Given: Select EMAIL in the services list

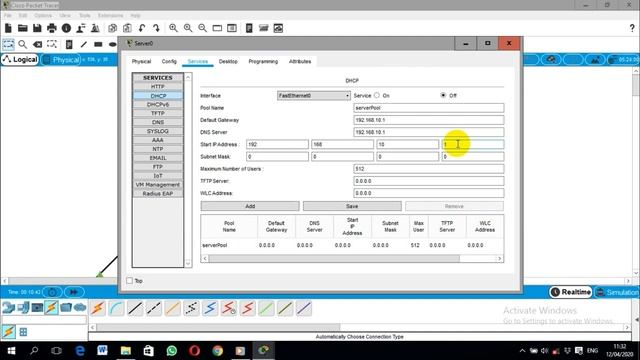Looking at the screenshot, I should (x=158, y=158).
